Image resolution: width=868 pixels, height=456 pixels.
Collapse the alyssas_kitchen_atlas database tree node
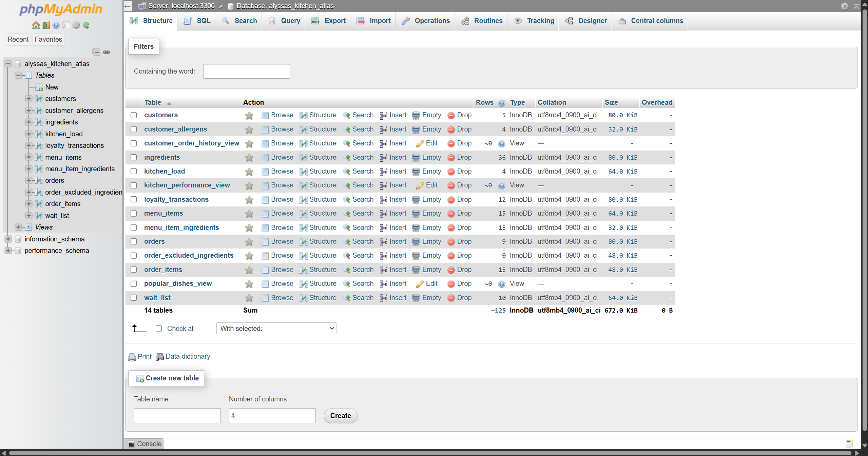(x=8, y=64)
